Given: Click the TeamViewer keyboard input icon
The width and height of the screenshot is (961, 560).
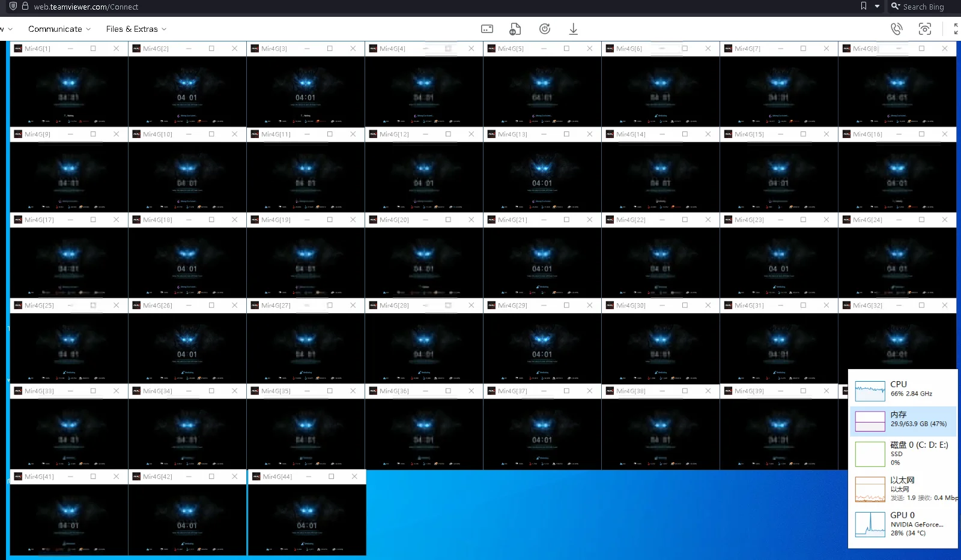Looking at the screenshot, I should point(487,29).
